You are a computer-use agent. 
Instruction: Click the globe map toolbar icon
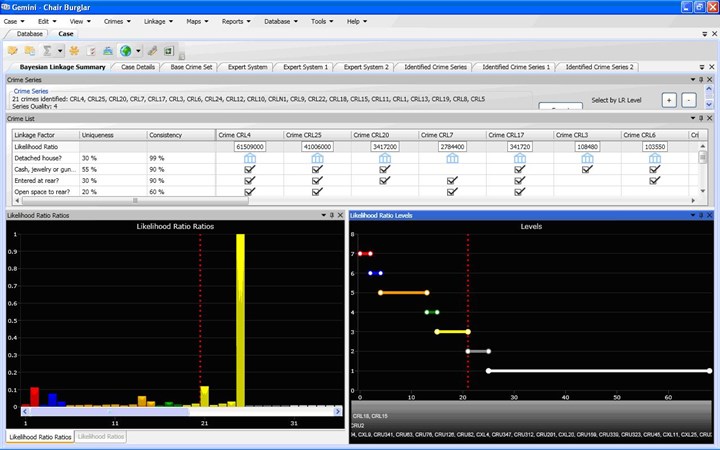click(x=125, y=50)
